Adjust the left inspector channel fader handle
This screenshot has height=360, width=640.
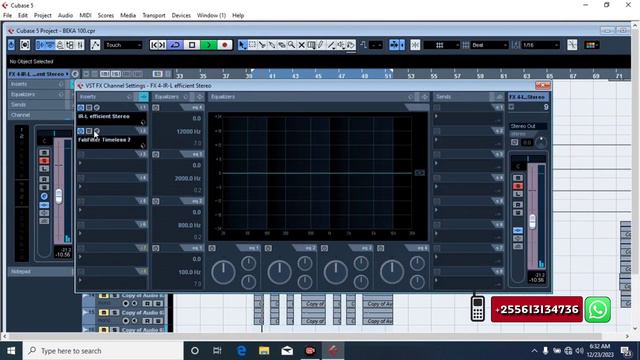coord(59,196)
